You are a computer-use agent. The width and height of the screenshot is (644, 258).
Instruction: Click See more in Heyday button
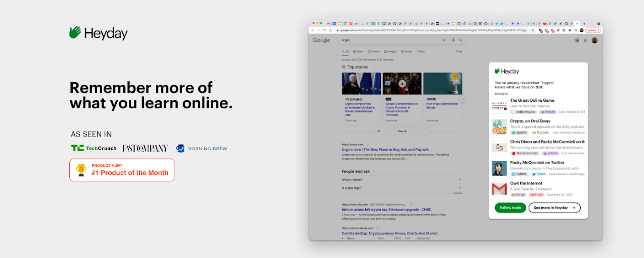coord(554,208)
